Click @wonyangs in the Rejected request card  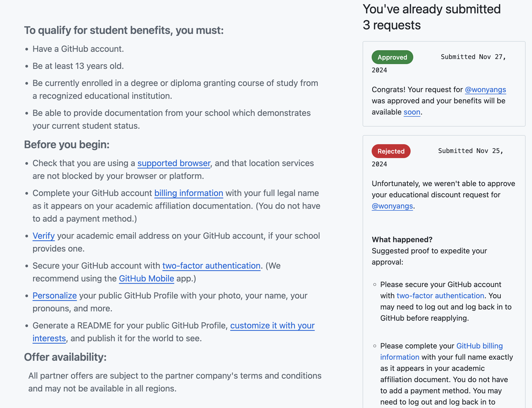tap(392, 206)
